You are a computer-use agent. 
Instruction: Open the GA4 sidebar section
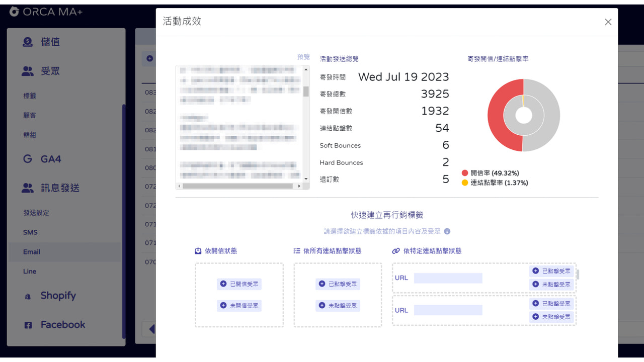point(51,159)
